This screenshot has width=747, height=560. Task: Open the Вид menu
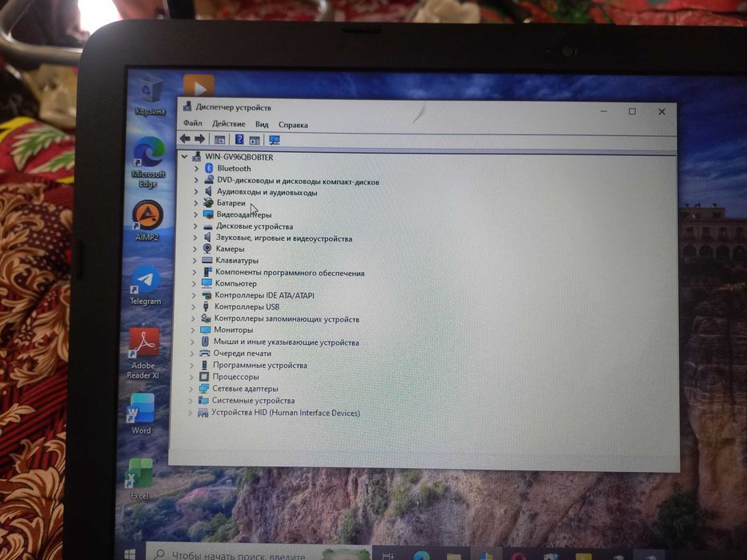pos(262,124)
